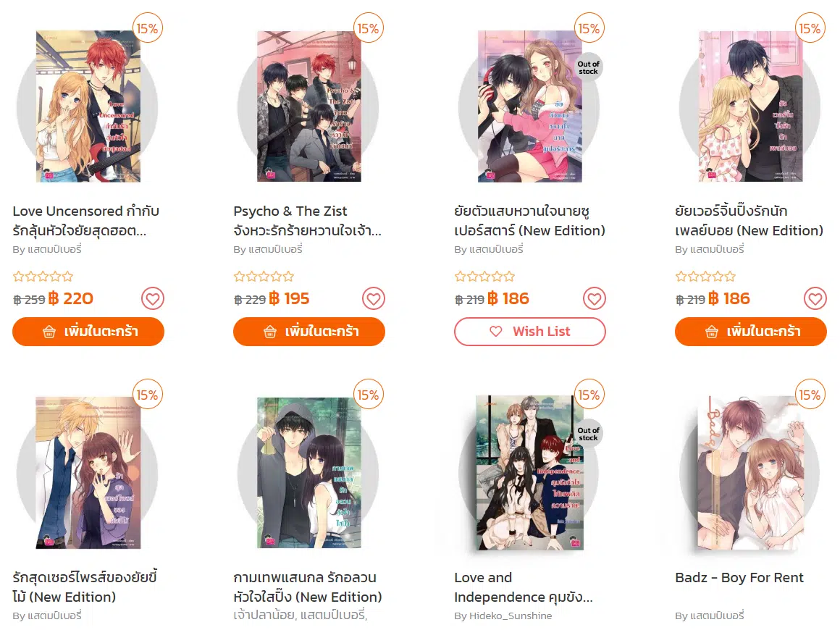This screenshot has height=630, width=840.
Task: Open กามเทพแสนกล รักอลวน title link
Action: click(x=308, y=587)
